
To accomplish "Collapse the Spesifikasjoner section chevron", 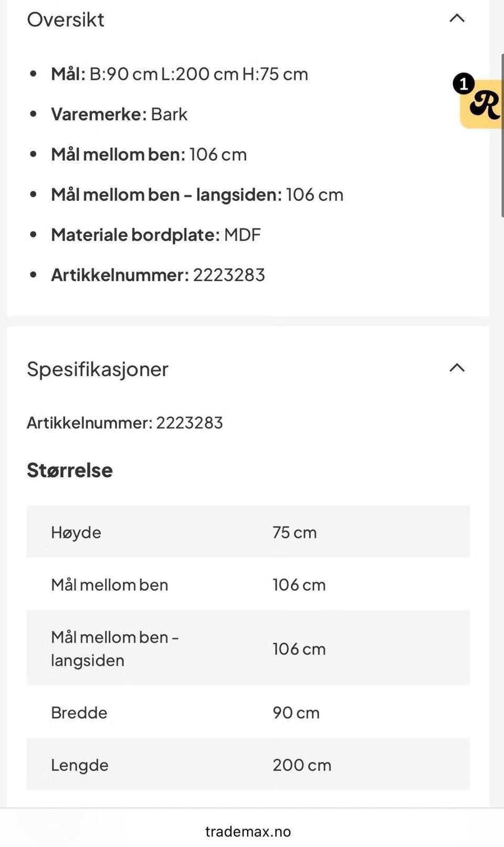I will [457, 368].
